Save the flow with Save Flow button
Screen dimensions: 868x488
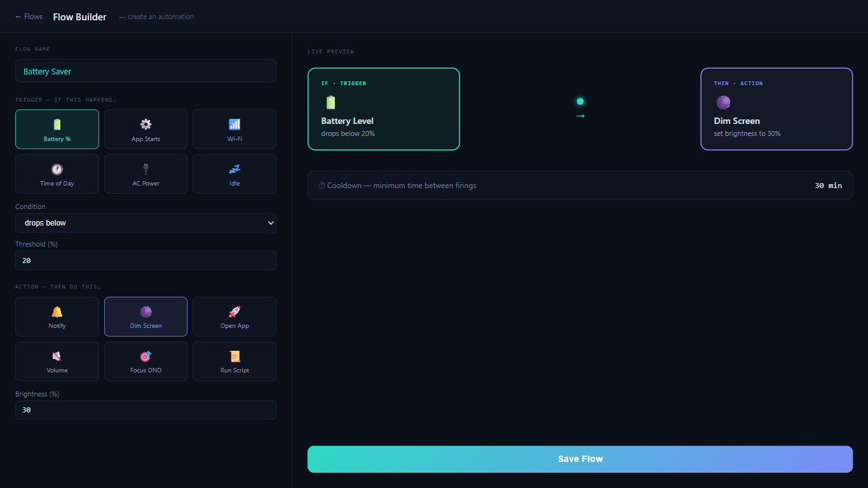point(580,459)
